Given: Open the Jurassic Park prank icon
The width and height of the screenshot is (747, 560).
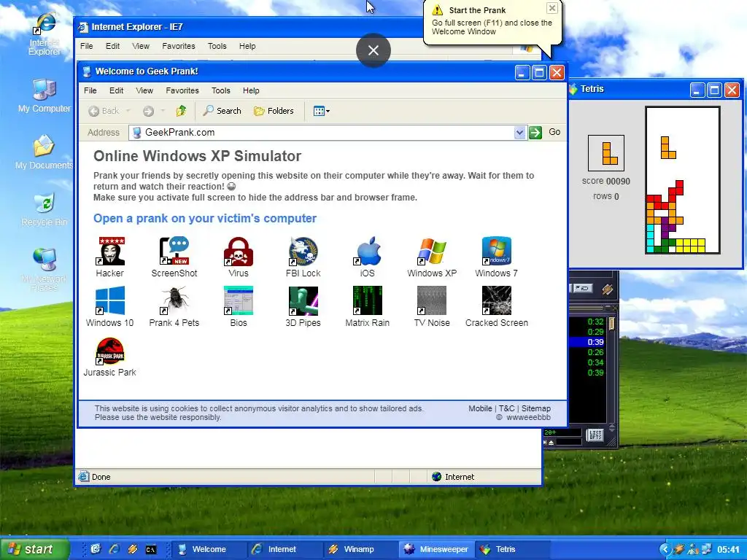Looking at the screenshot, I should (x=110, y=357).
